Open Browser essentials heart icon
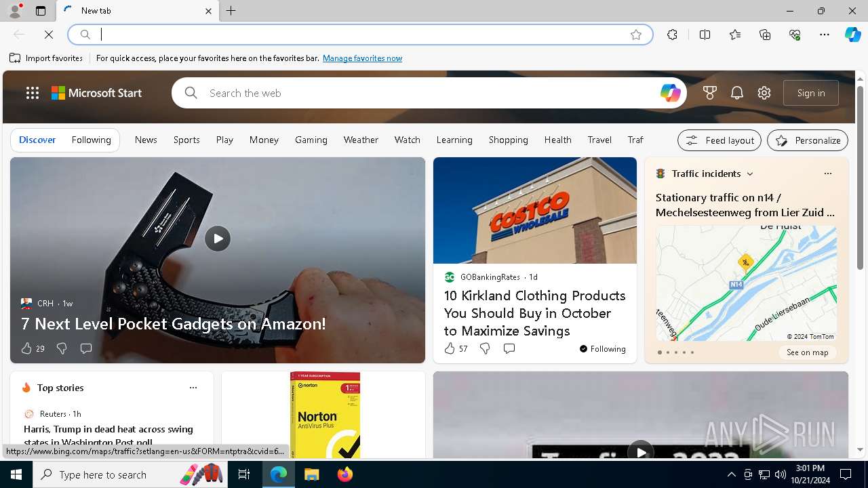 coord(795,35)
